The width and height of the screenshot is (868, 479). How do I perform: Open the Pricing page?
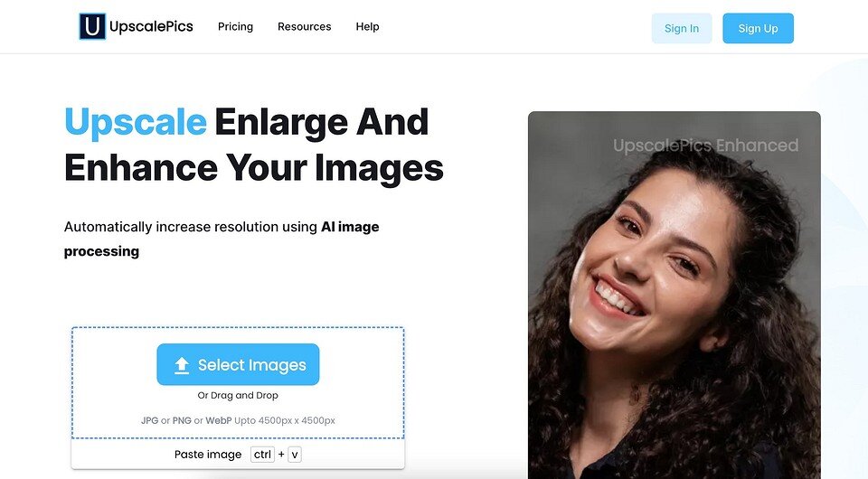235,26
